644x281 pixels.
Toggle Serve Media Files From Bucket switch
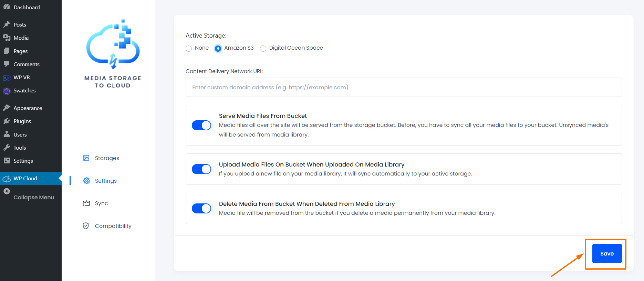(201, 125)
